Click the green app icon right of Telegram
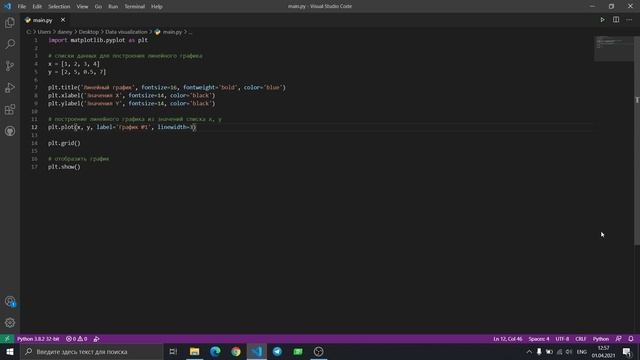Viewport: 640px width, 360px height. pyautogui.click(x=298, y=351)
